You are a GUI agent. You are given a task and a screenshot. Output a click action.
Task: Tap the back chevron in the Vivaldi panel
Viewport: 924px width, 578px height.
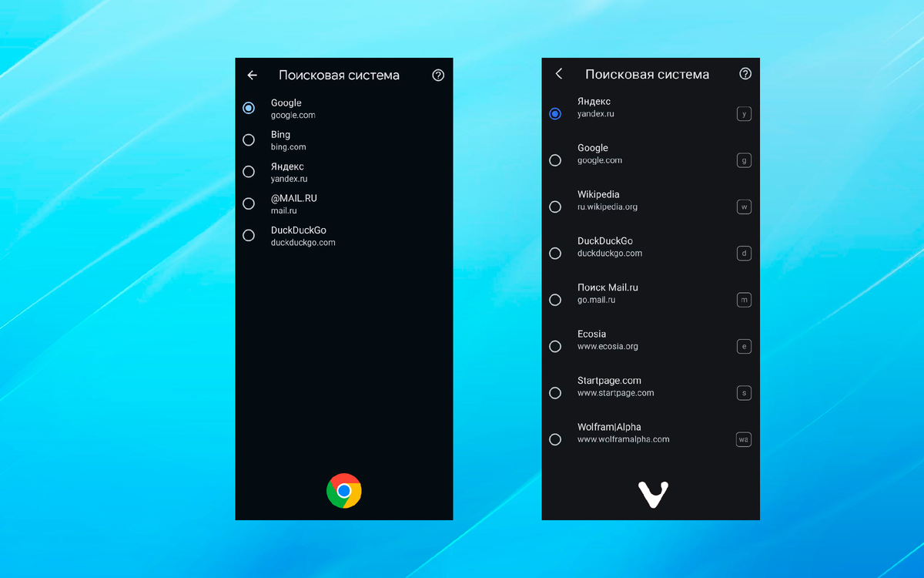click(559, 74)
